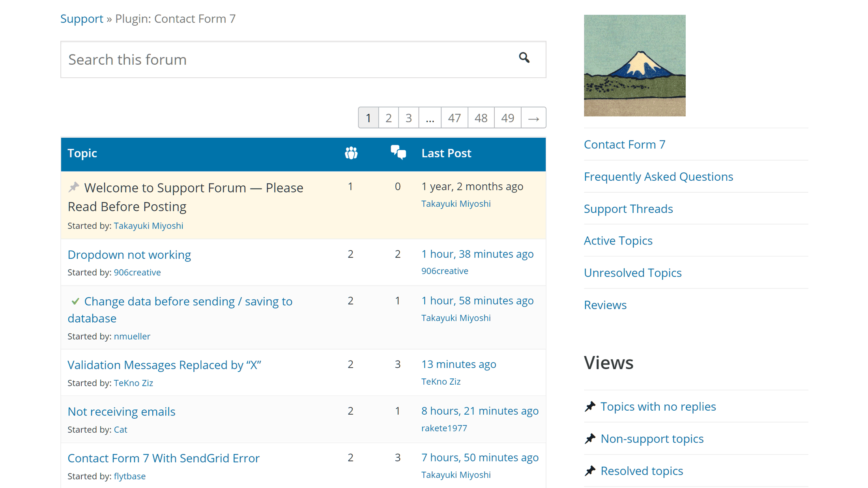Click the voices (people) column icon
The height and width of the screenshot is (488, 868).
point(351,153)
